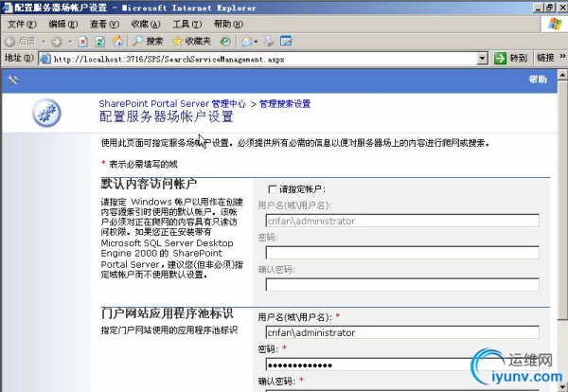Expand the Links (链接) toolbar chevron
The height and width of the screenshot is (392, 568).
click(562, 57)
